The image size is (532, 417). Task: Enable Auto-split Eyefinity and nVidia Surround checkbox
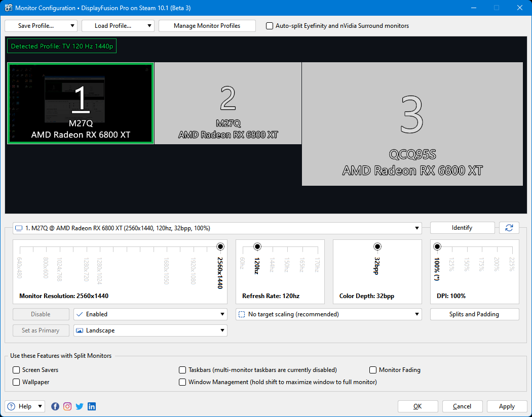[270, 26]
